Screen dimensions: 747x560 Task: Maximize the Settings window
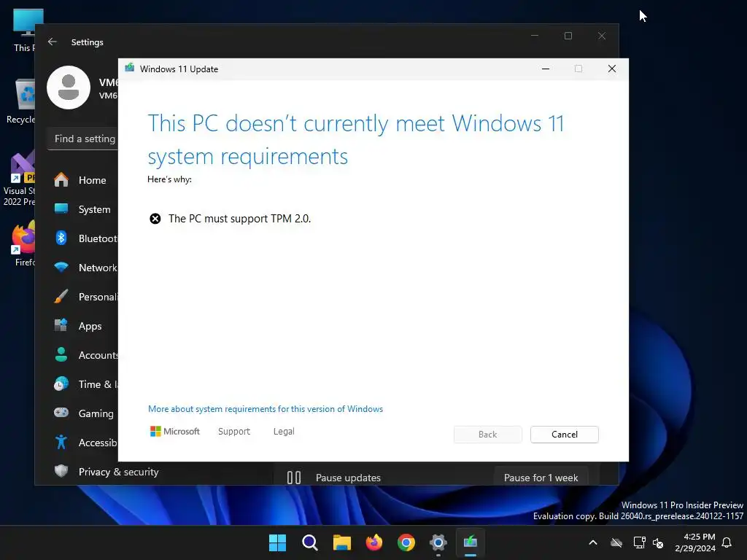568,36
